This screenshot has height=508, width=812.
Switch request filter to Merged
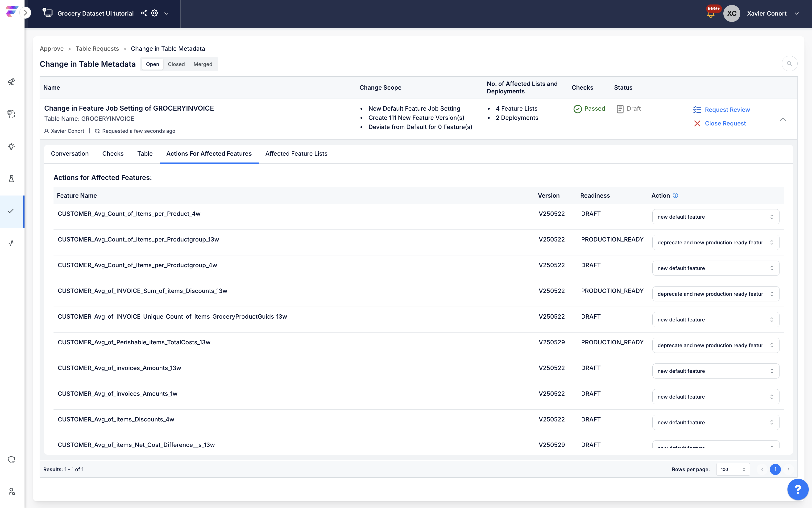[203, 64]
